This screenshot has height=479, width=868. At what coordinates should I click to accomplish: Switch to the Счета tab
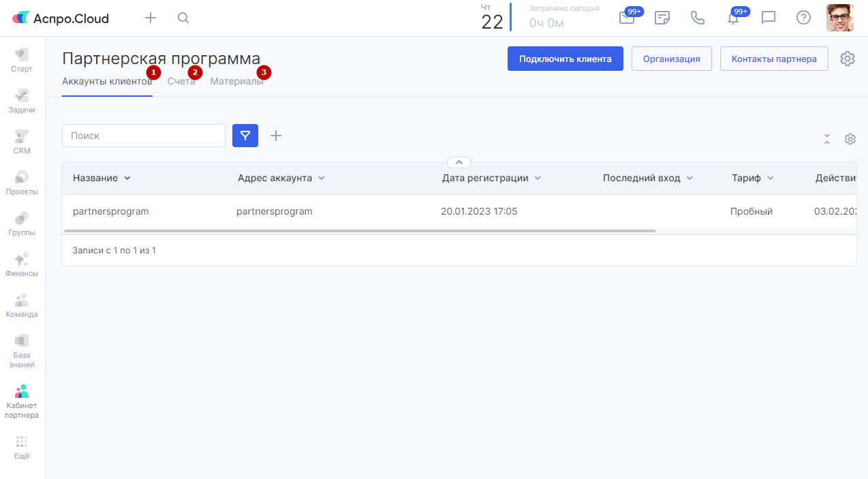click(181, 81)
